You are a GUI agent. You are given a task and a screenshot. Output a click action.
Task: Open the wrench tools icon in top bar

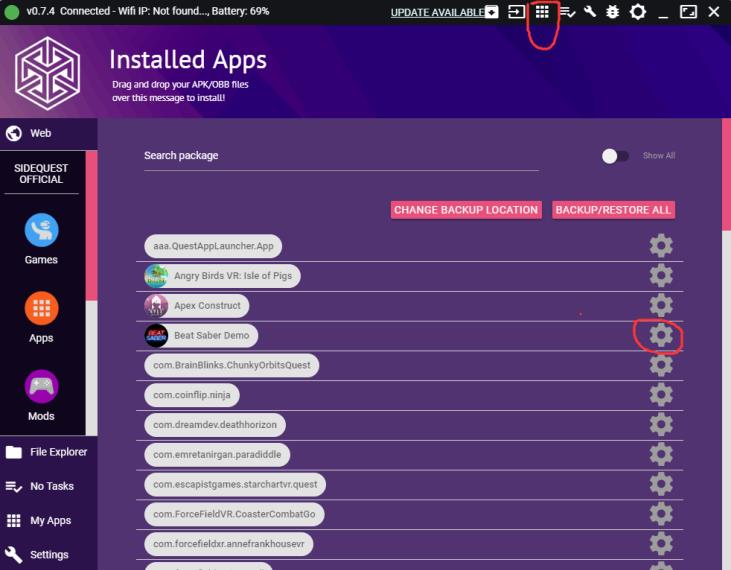point(590,11)
